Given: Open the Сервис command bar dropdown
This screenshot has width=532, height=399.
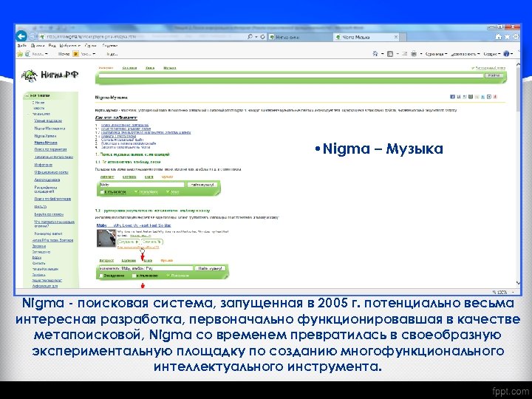Looking at the screenshot, I should [x=492, y=54].
